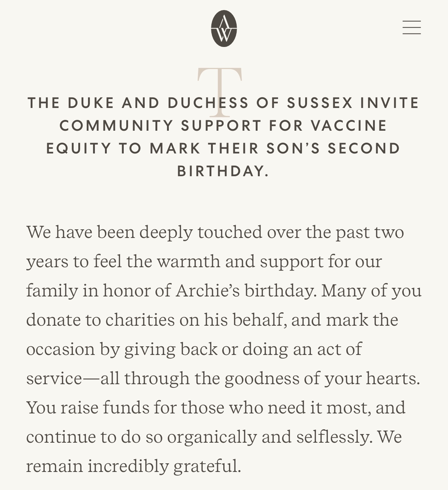Click the Archewell AW logo
This screenshot has height=490, width=448.
pyautogui.click(x=224, y=29)
